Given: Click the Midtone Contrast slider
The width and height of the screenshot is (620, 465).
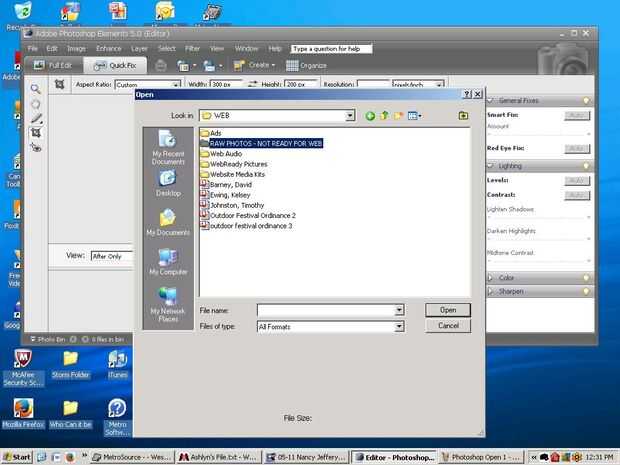Looking at the screenshot, I should tap(539, 260).
